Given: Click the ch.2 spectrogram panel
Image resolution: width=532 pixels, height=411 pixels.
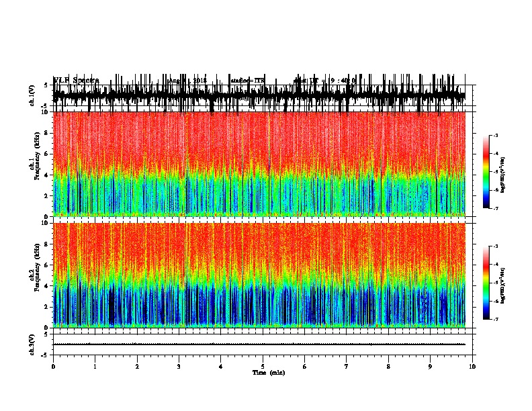Looking at the screenshot, I should coord(259,275).
